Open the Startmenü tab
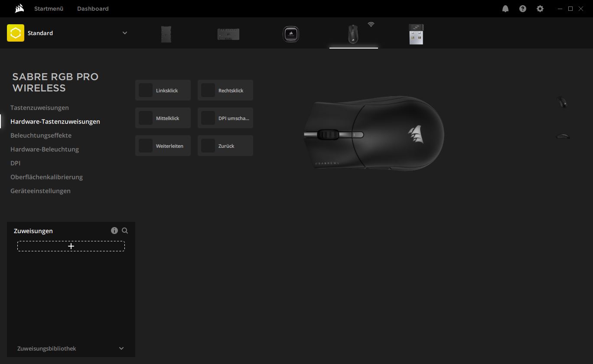The height and width of the screenshot is (364, 593). pos(49,9)
